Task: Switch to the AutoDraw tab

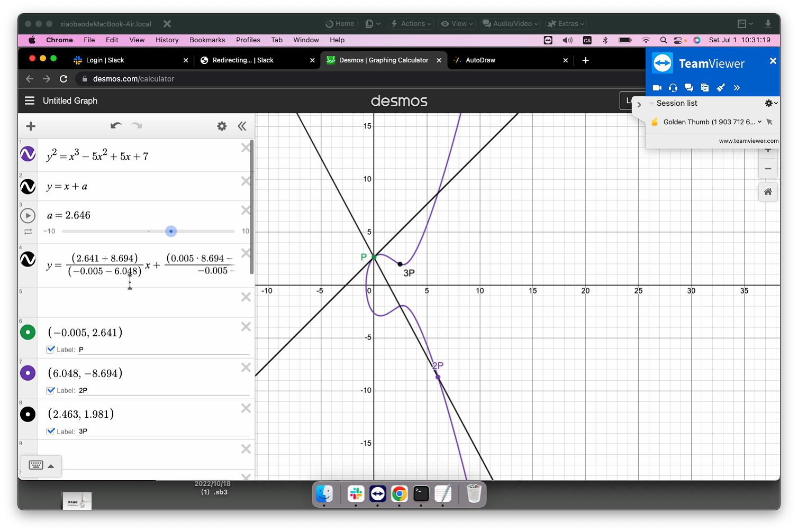Action: [511, 60]
